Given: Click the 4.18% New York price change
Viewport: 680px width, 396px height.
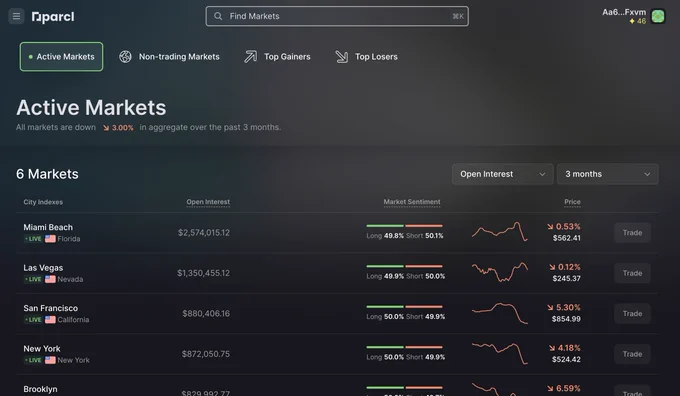Looking at the screenshot, I should (565, 348).
